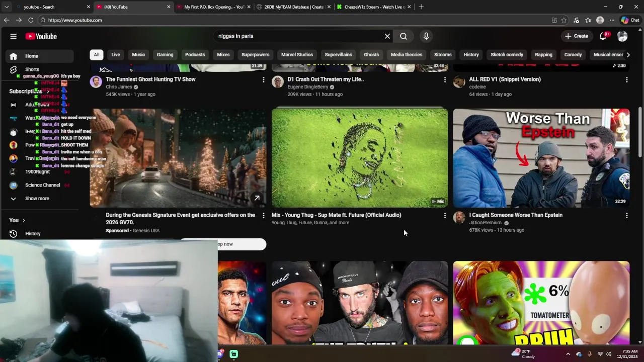Select the Sitcoms filter chip

443,55
